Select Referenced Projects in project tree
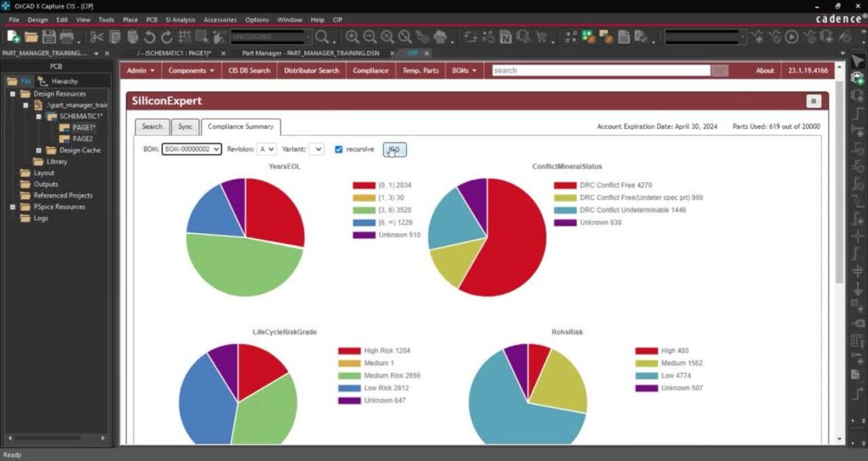This screenshot has width=868, height=461. pos(63,196)
